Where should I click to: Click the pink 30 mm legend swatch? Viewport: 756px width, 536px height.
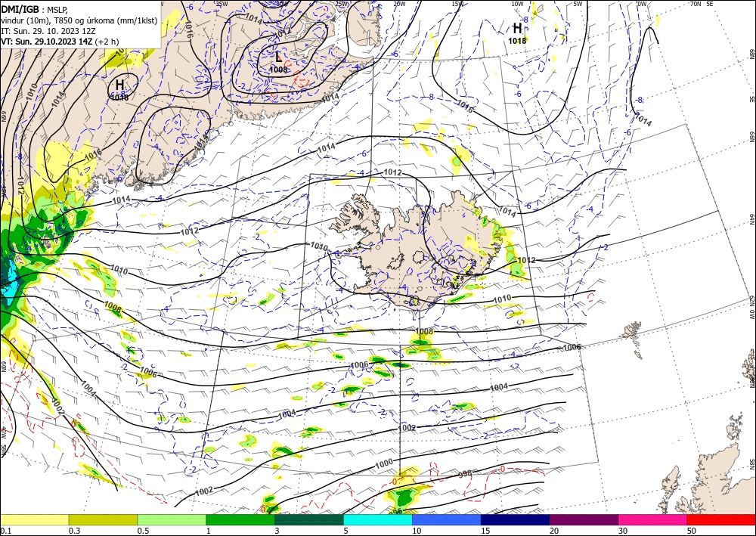coord(653,519)
